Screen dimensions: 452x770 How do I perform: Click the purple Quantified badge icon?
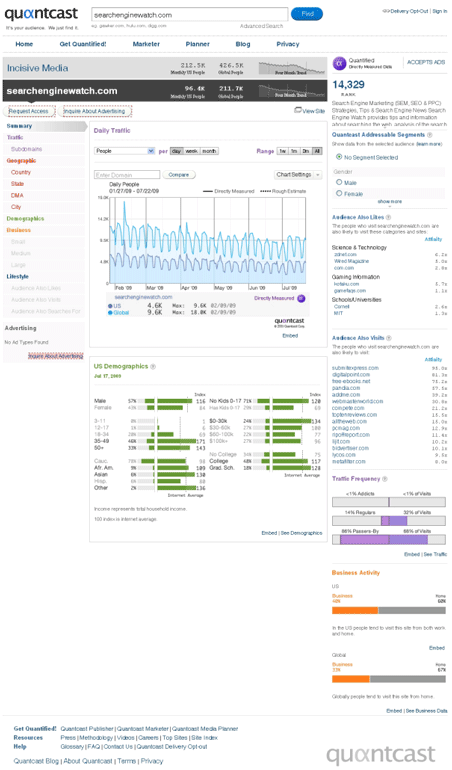tap(339, 63)
